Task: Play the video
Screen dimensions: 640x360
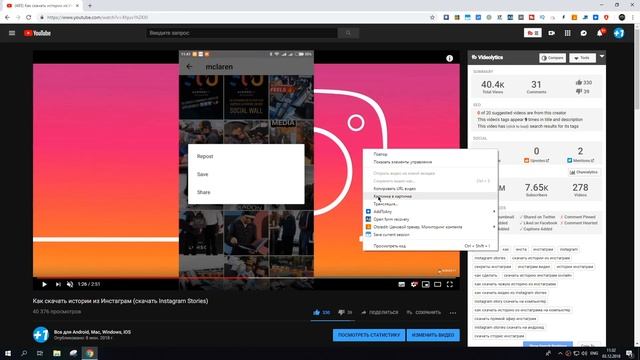Action: coord(44,284)
